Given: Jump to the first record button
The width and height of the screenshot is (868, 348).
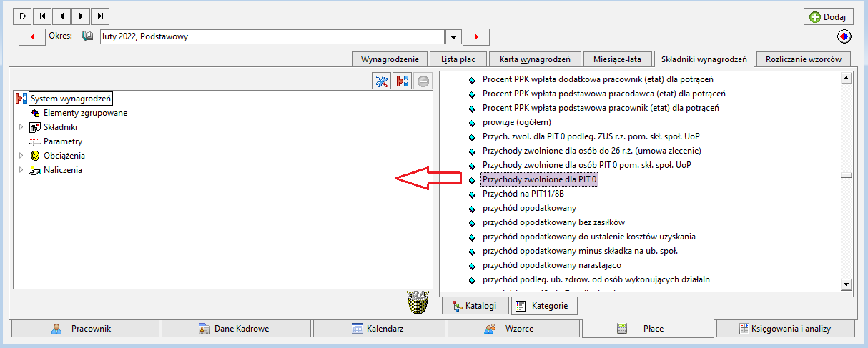Looking at the screenshot, I should click(x=42, y=15).
